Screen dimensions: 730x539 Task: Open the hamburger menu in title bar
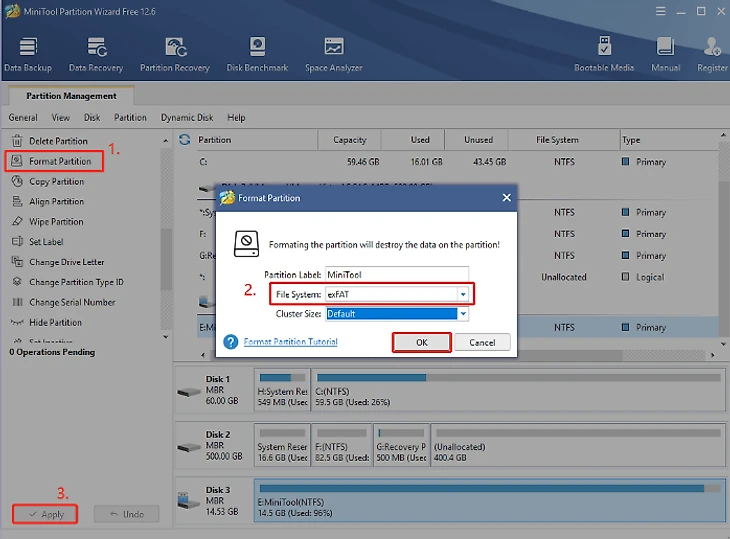pos(660,11)
